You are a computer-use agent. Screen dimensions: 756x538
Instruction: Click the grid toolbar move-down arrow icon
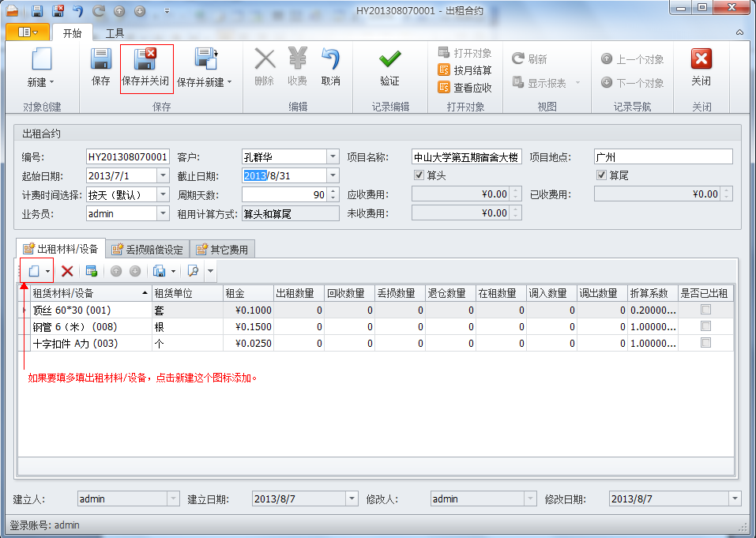(135, 271)
